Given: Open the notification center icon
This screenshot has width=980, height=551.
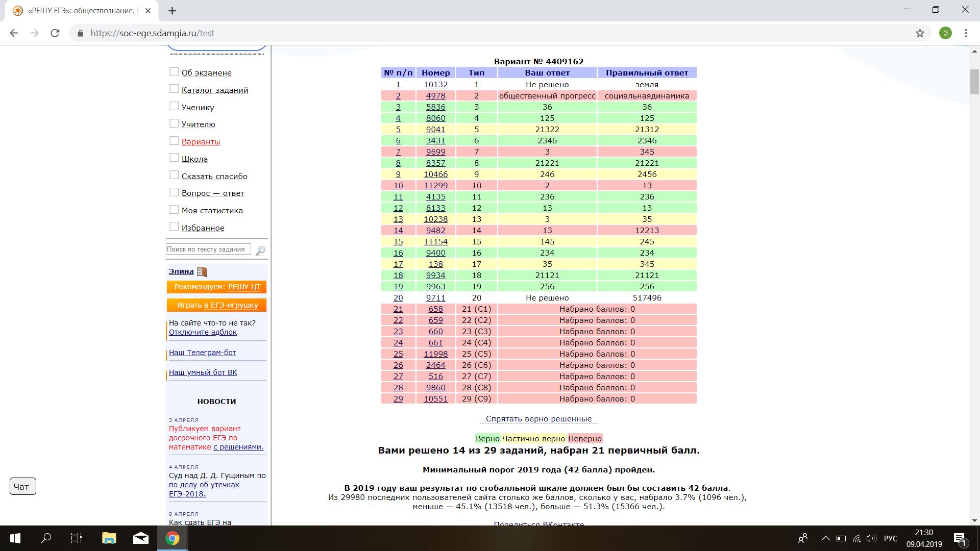Looking at the screenshot, I should (960, 539).
